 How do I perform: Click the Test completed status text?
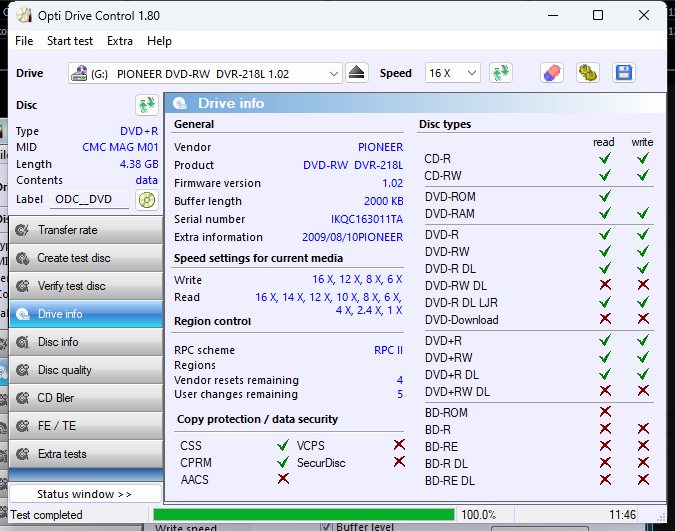pyautogui.click(x=46, y=515)
